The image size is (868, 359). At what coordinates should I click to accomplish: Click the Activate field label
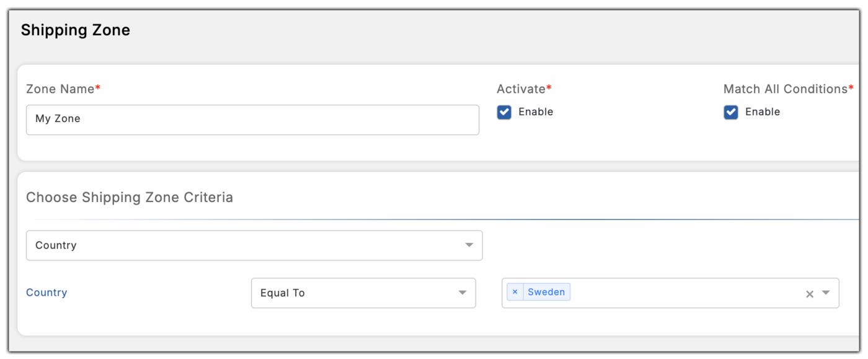(521, 89)
